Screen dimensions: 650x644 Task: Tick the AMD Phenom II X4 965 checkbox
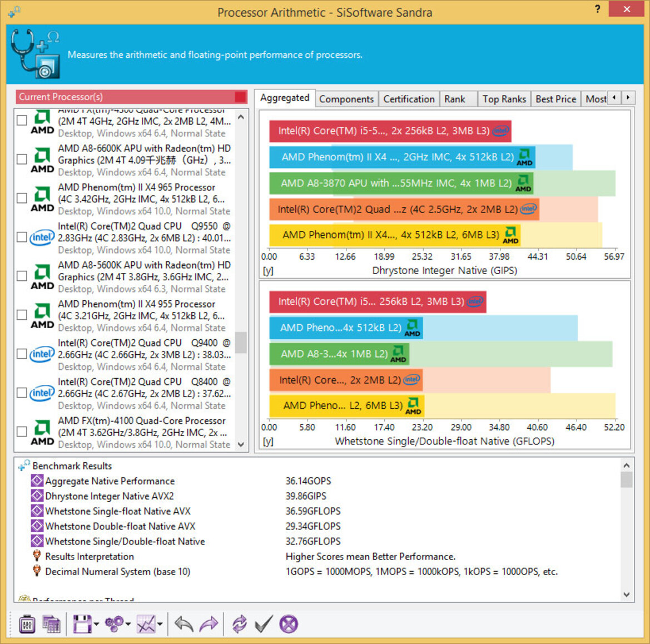22,198
